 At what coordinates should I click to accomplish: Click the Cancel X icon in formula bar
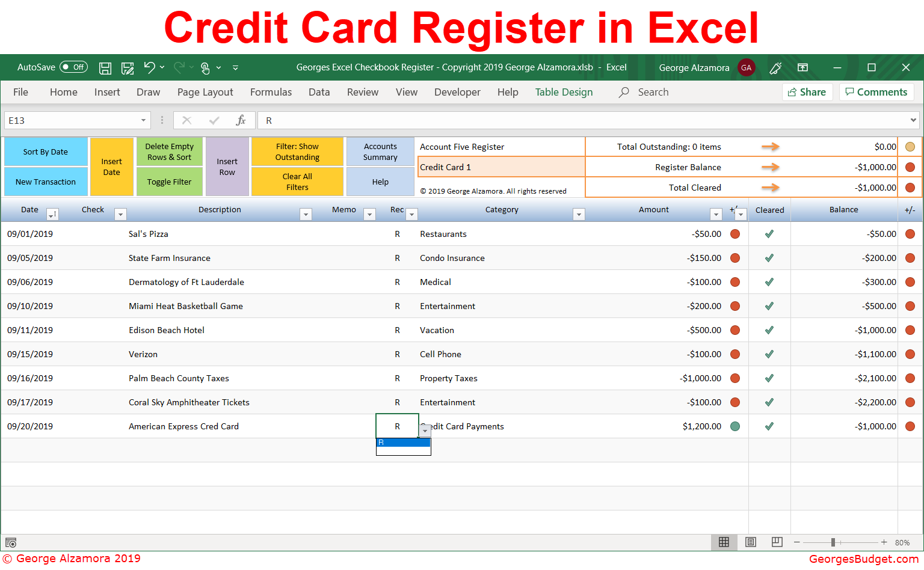(186, 120)
